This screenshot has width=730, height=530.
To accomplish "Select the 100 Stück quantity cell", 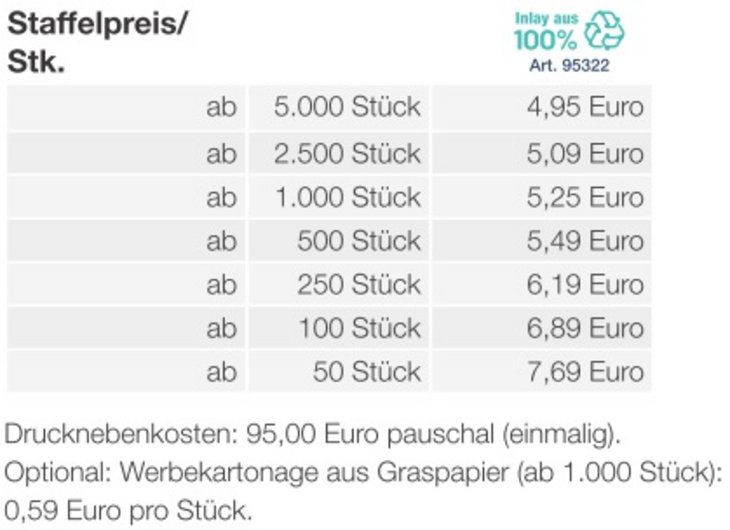I will click(x=338, y=327).
